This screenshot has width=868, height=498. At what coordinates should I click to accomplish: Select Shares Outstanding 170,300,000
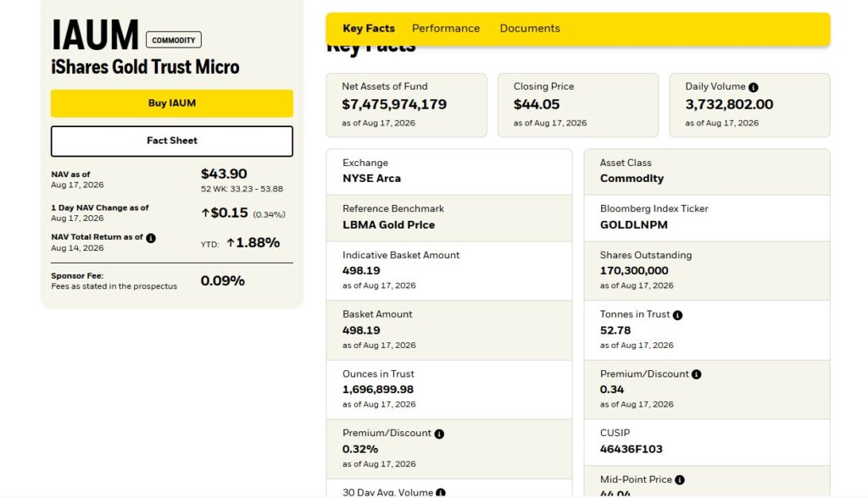(634, 271)
